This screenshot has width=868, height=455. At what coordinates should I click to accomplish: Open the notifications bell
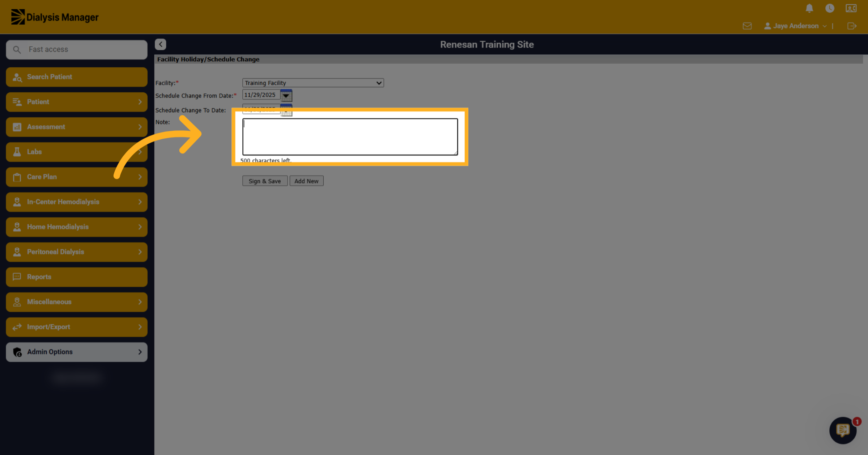coord(809,8)
